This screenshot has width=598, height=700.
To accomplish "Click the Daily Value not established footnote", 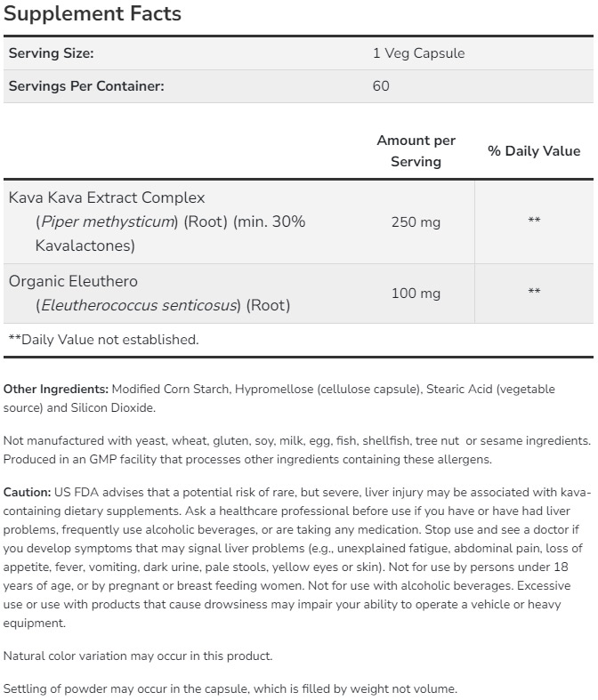I will click(x=103, y=339).
